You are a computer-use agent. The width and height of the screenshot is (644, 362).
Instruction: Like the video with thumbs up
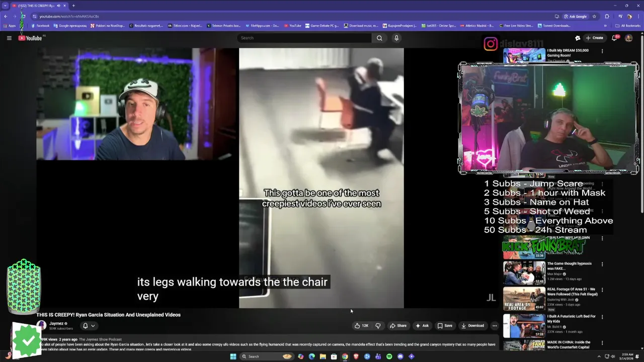point(361,325)
